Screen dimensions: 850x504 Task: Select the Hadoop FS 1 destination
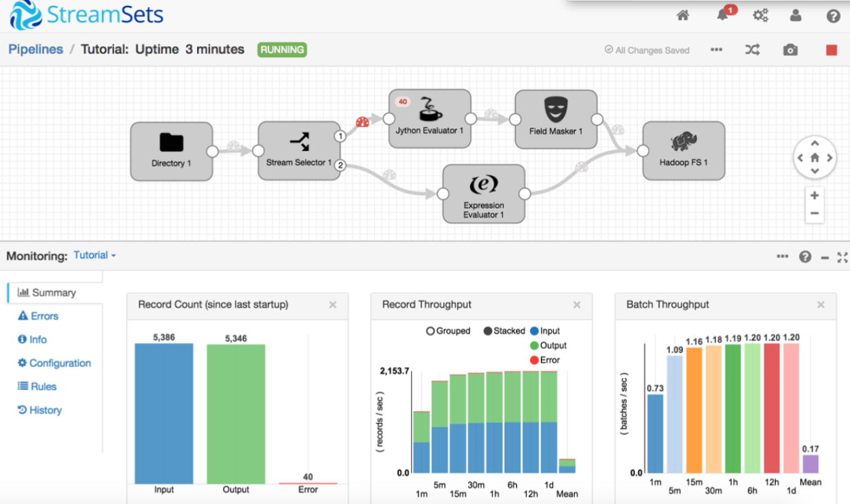(683, 151)
